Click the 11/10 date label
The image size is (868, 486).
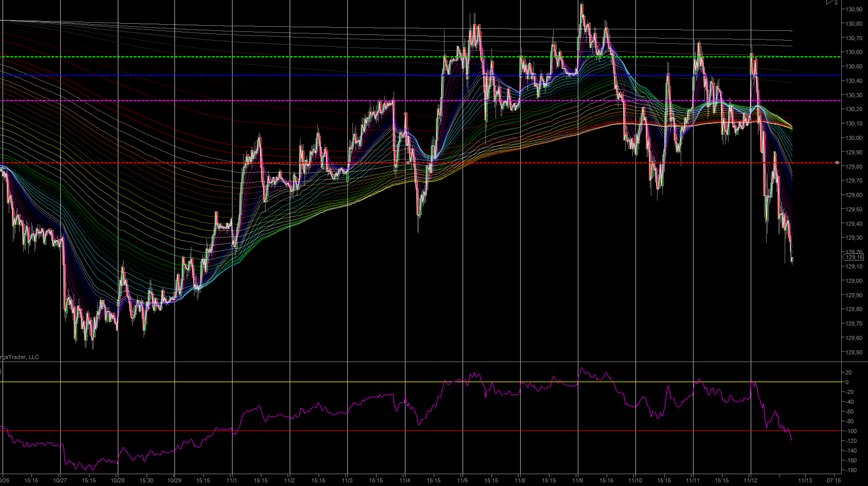click(x=635, y=481)
